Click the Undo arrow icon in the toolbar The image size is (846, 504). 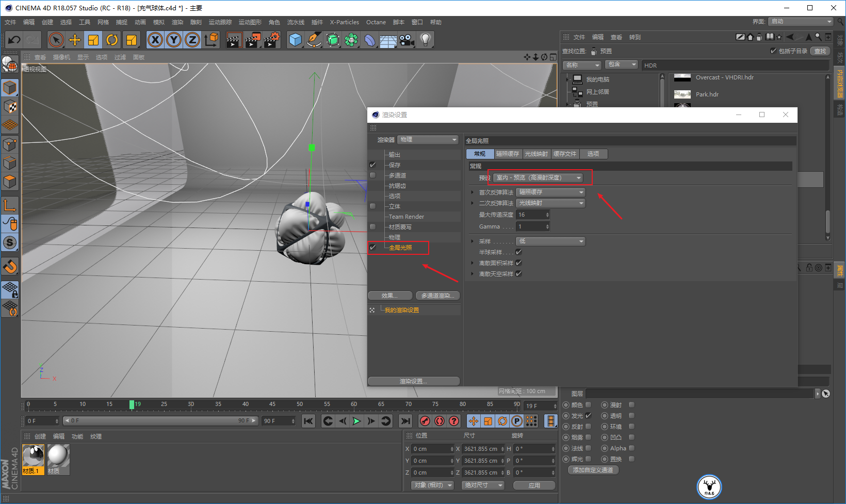(14, 40)
